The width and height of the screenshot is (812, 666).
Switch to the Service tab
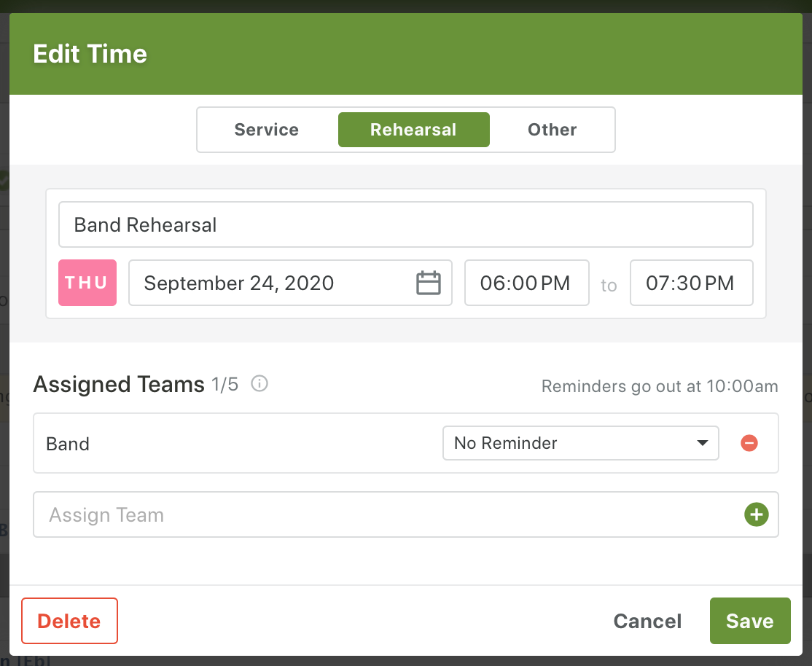pos(267,130)
